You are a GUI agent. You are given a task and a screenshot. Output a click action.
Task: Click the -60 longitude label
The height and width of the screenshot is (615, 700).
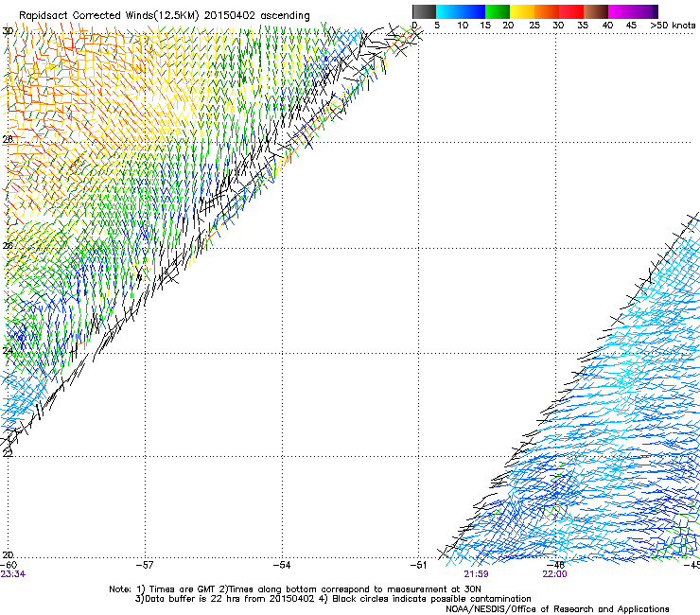click(x=9, y=565)
